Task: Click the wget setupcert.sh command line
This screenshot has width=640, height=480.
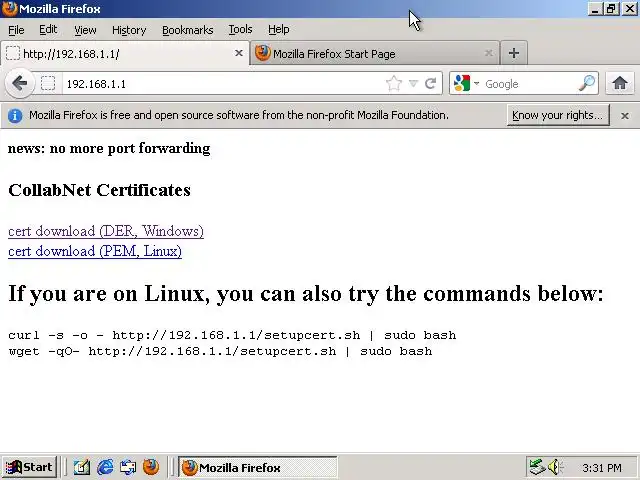Action: 220,351
